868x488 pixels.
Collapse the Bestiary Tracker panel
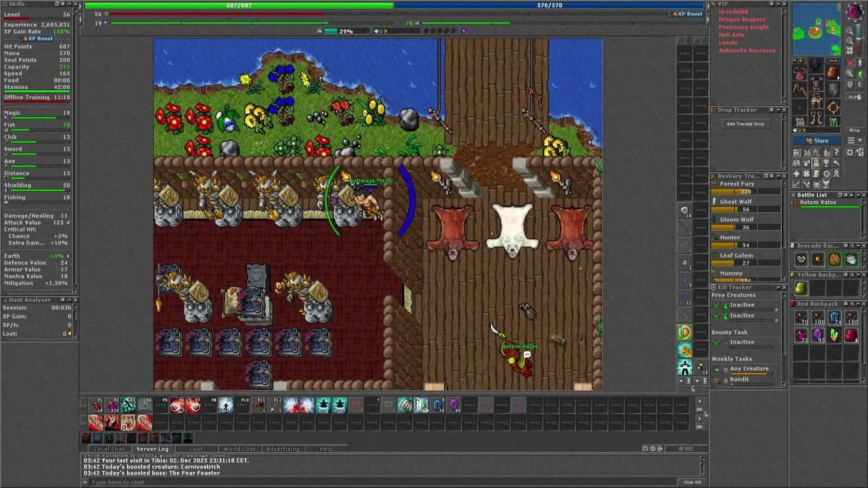[778, 176]
